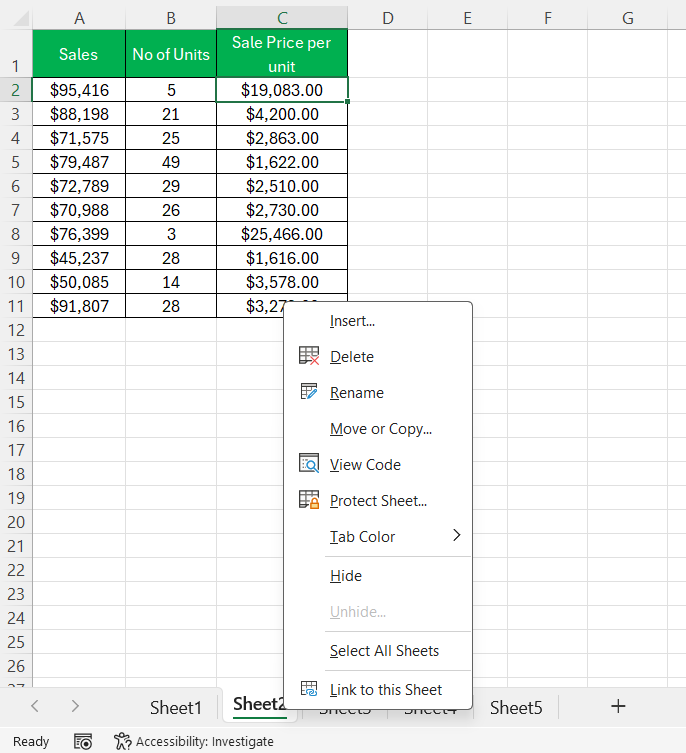686x753 pixels.
Task: Select units cell with value 14
Action: [171, 282]
